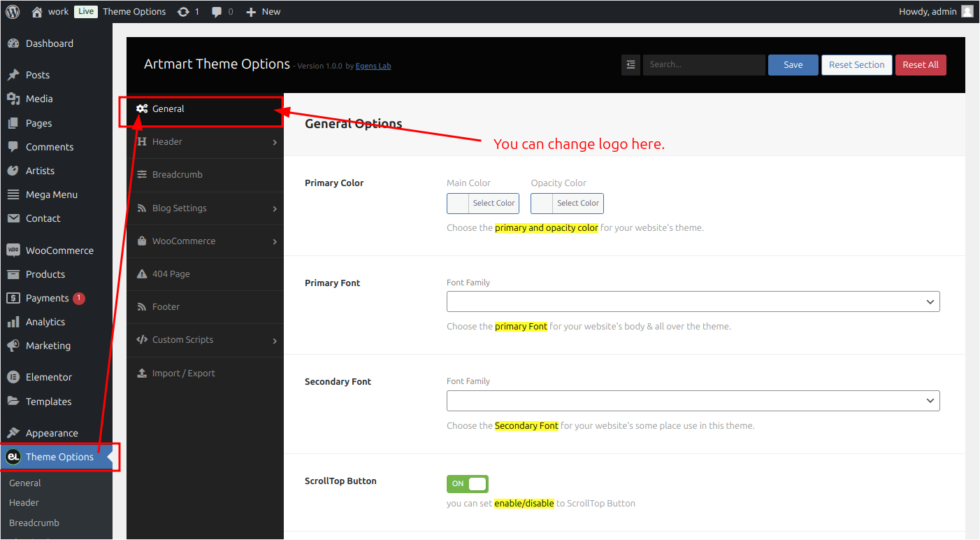Click the Pages icon in sidebar
Viewport: 980px width, 540px height.
click(x=13, y=123)
